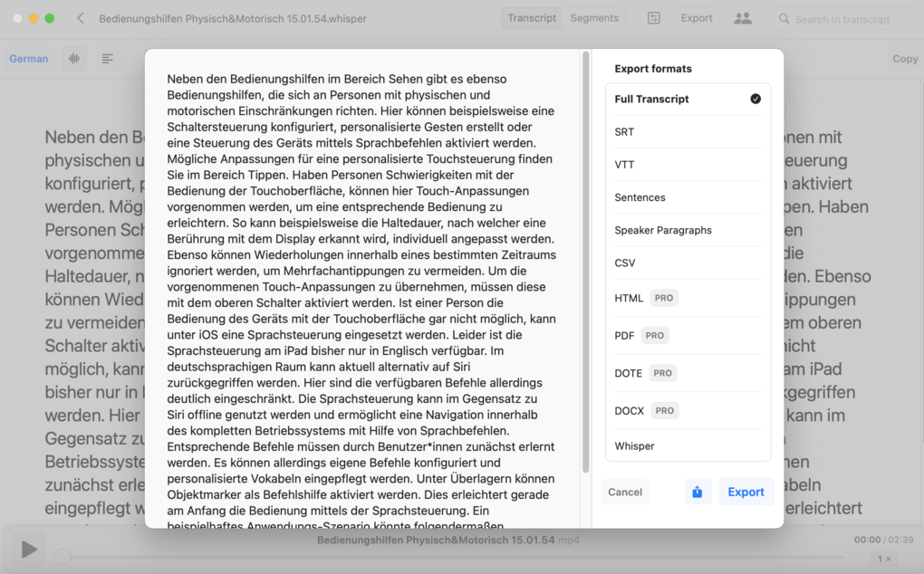
Task: Copy the transcript with the Copy button
Action: pyautogui.click(x=905, y=58)
